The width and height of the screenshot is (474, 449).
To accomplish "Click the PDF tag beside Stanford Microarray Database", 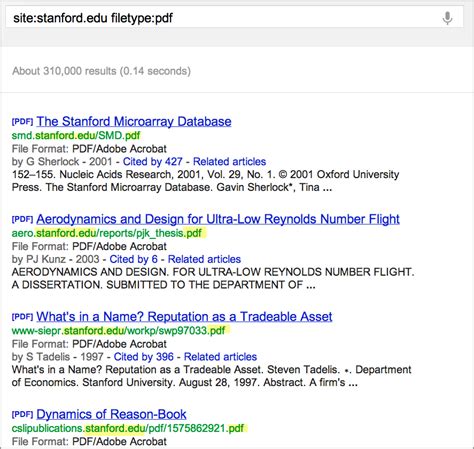I will pyautogui.click(x=22, y=122).
